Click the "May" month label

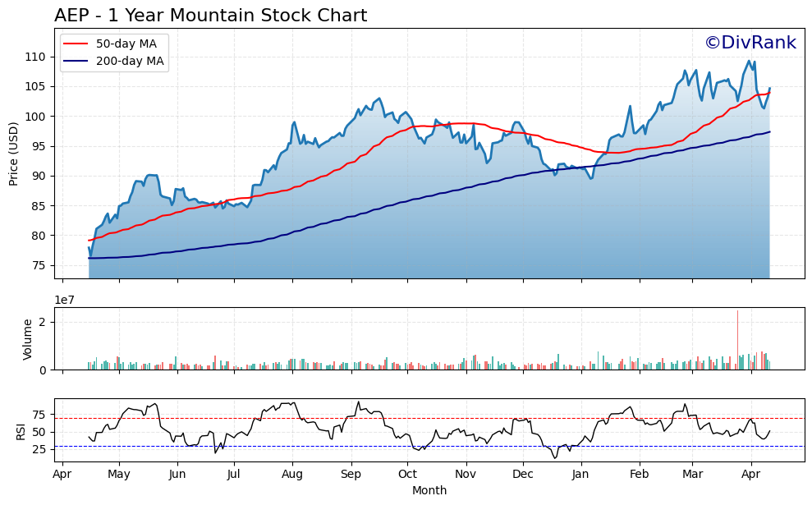[x=119, y=475]
